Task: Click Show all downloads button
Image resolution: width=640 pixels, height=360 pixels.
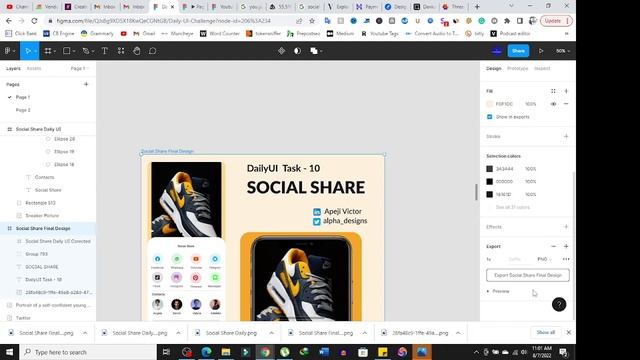Action: click(546, 333)
